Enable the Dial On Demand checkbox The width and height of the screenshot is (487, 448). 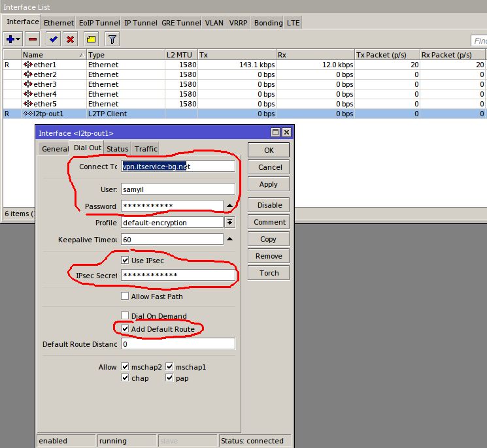(125, 315)
